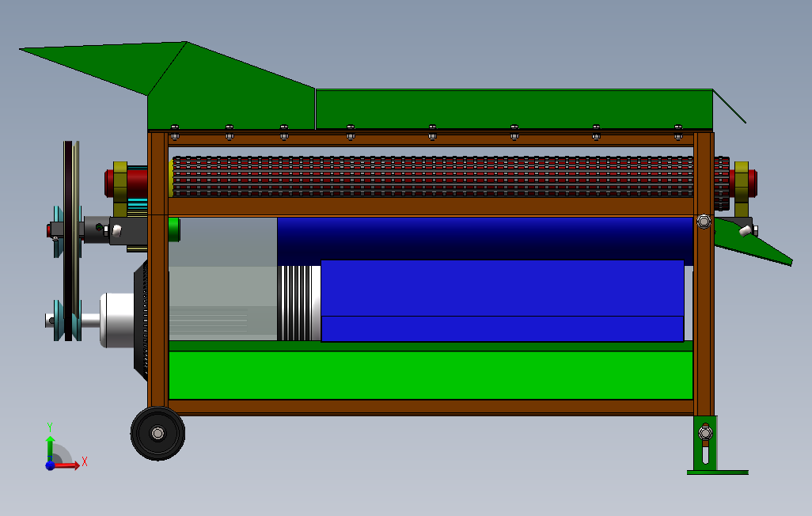Select the bright blue rectangular box
The image size is (812, 516).
(x=503, y=301)
